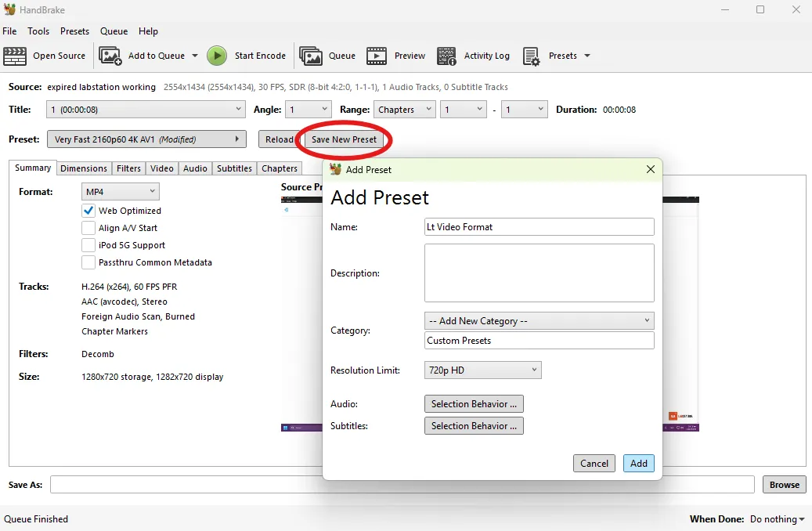Open the File menu
This screenshot has width=812, height=531.
pyautogui.click(x=9, y=31)
